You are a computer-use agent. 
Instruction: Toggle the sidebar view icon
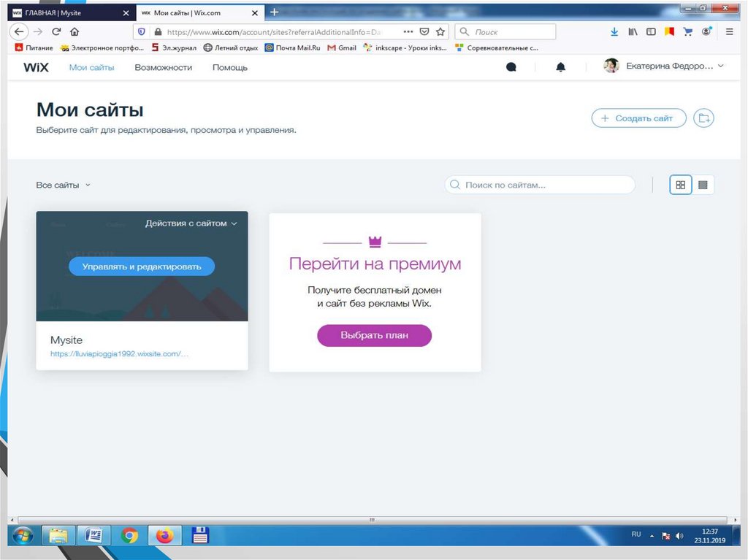651,32
